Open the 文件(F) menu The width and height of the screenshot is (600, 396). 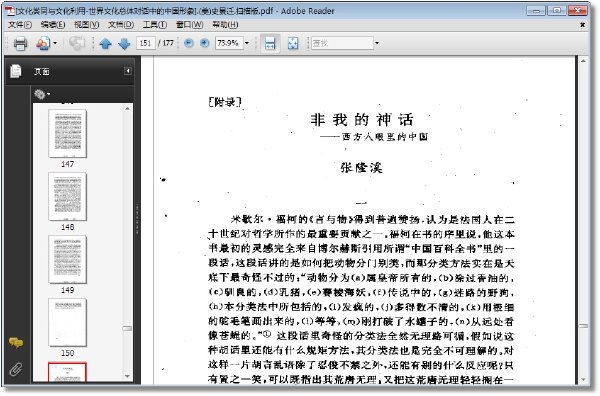20,24
